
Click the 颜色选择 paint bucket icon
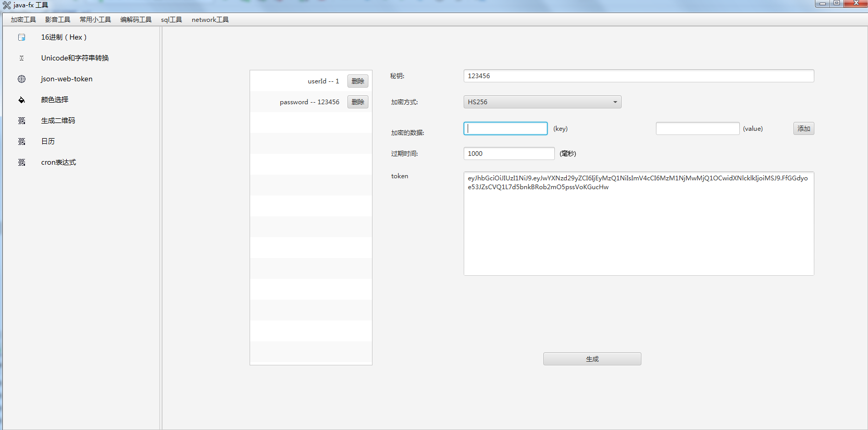(21, 100)
